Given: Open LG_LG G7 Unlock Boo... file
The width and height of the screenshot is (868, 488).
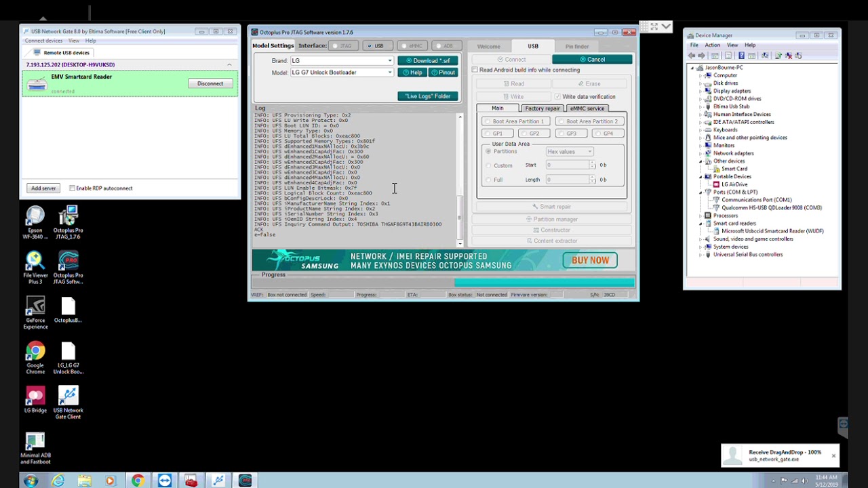Looking at the screenshot, I should point(68,358).
